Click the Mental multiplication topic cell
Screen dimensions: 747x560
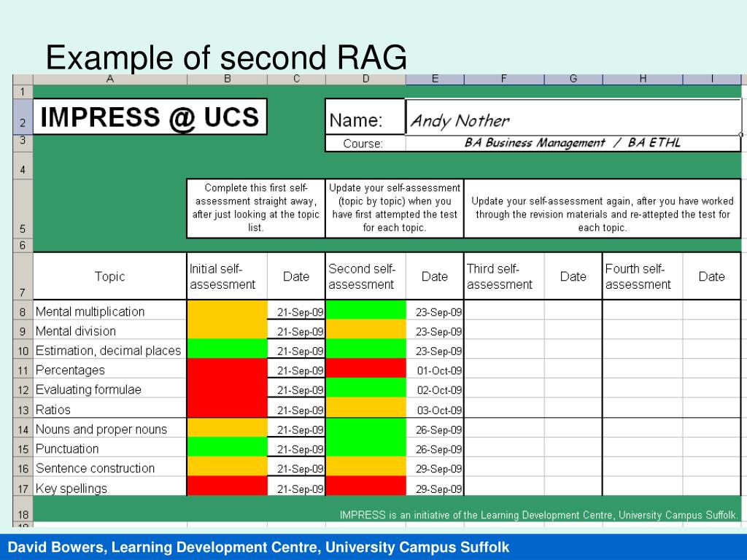click(x=109, y=311)
